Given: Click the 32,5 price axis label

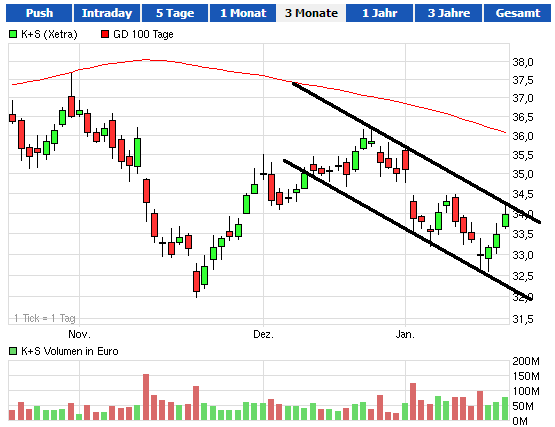Looking at the screenshot, I should point(523,276).
